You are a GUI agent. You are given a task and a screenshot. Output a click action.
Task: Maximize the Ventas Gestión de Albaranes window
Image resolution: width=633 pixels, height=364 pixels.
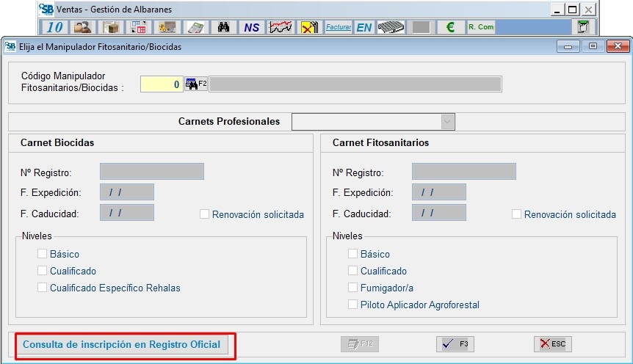point(573,10)
